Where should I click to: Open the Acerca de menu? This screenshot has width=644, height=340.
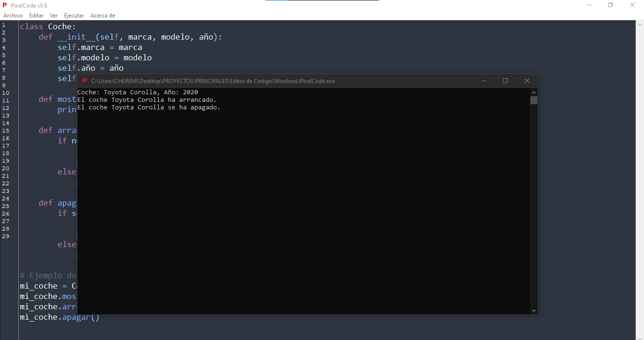point(103,16)
